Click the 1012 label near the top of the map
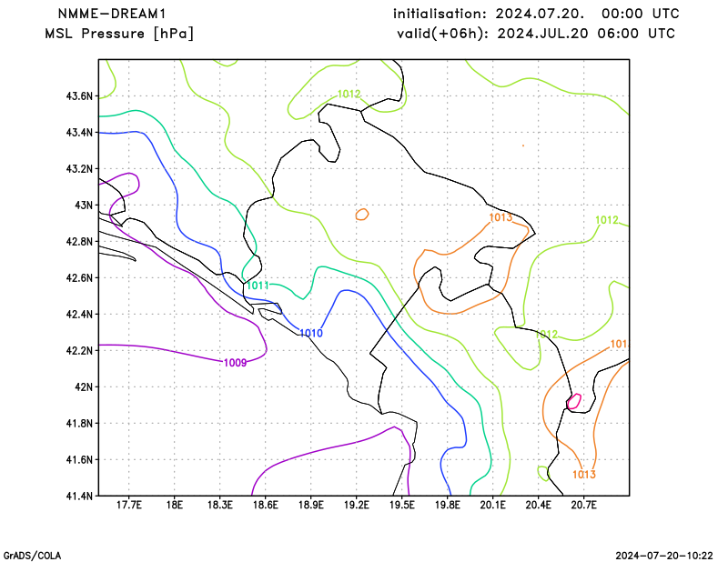728x562 pixels. pyautogui.click(x=349, y=95)
